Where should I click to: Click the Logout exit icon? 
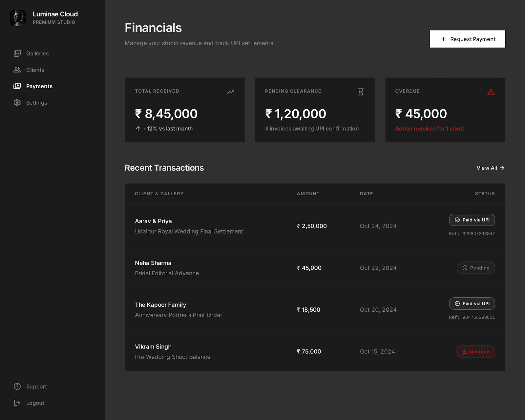[17, 403]
